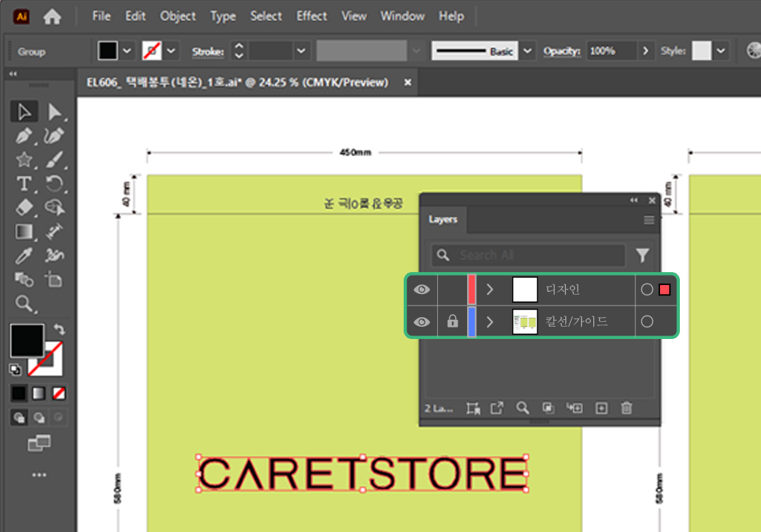Expand the 디자인 layer contents
Viewport: 761px width, 532px height.
(x=490, y=290)
